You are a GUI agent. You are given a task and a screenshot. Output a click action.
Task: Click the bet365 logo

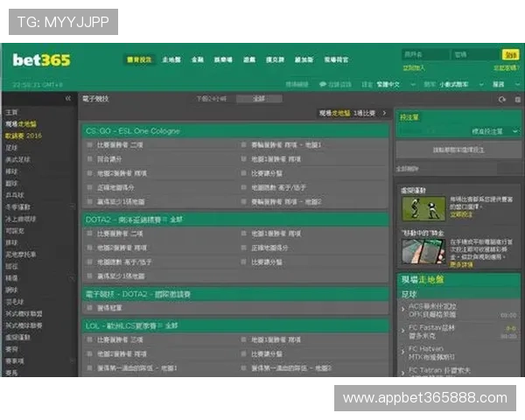[x=41, y=60]
